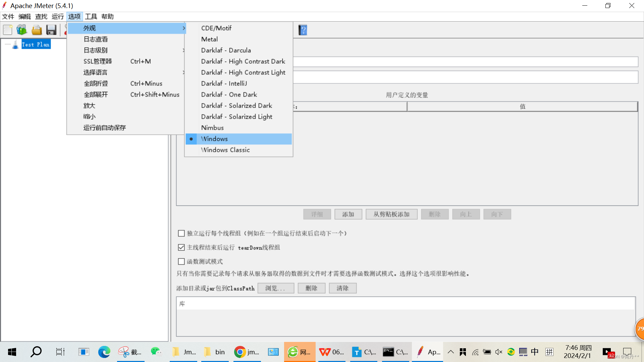Select the Windows look and feel

coord(238,139)
